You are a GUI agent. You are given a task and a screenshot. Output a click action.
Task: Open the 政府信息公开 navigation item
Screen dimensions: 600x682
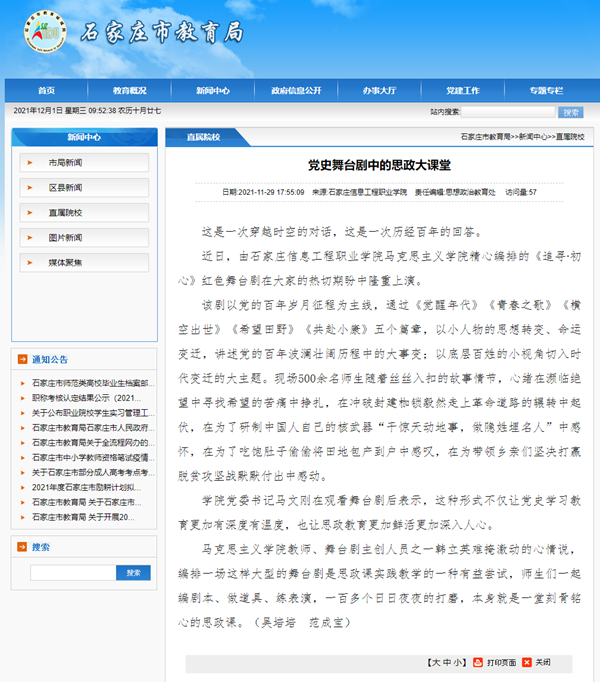coord(296,90)
